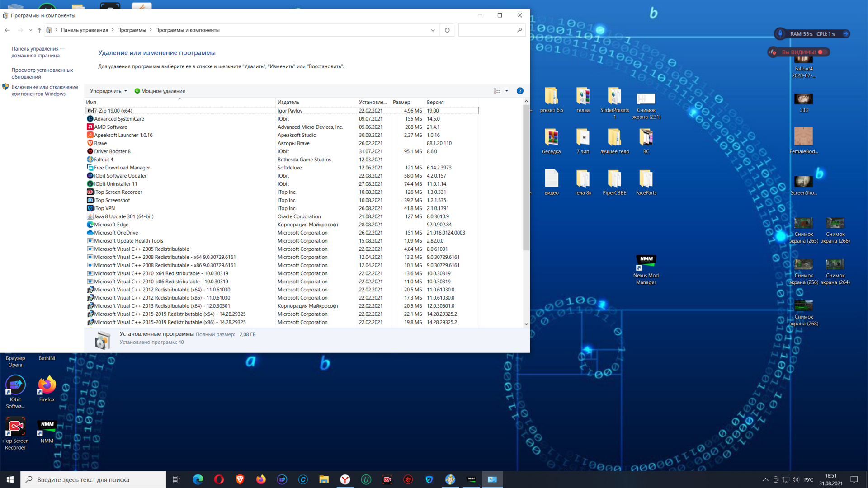This screenshot has height=488, width=868.
Task: Click the search magnifier in Control Panel
Action: 519,30
